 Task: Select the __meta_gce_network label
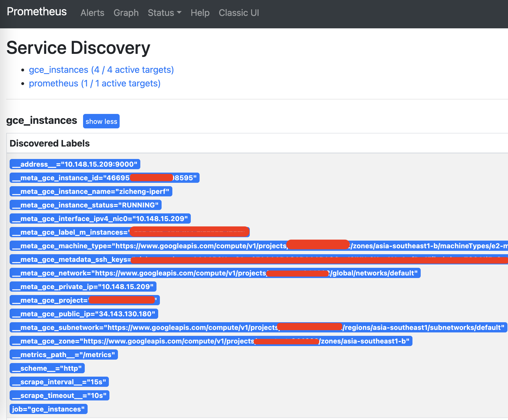[x=215, y=273]
